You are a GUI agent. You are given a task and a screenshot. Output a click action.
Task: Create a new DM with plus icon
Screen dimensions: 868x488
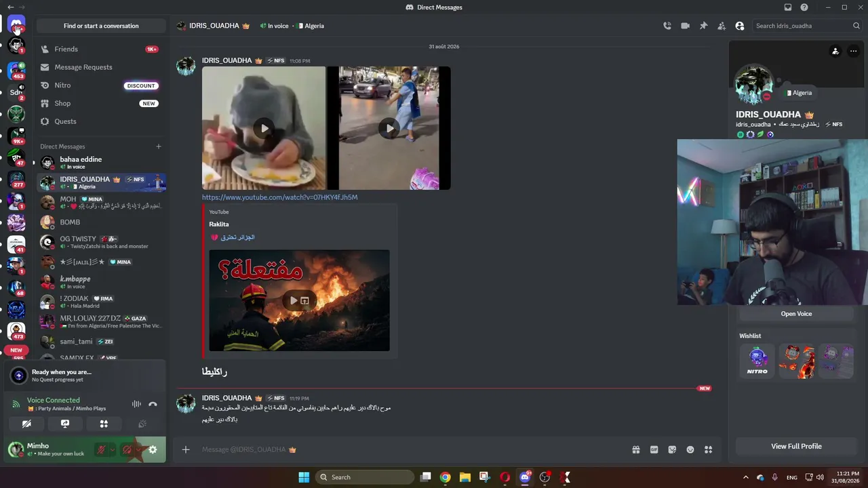click(x=159, y=146)
